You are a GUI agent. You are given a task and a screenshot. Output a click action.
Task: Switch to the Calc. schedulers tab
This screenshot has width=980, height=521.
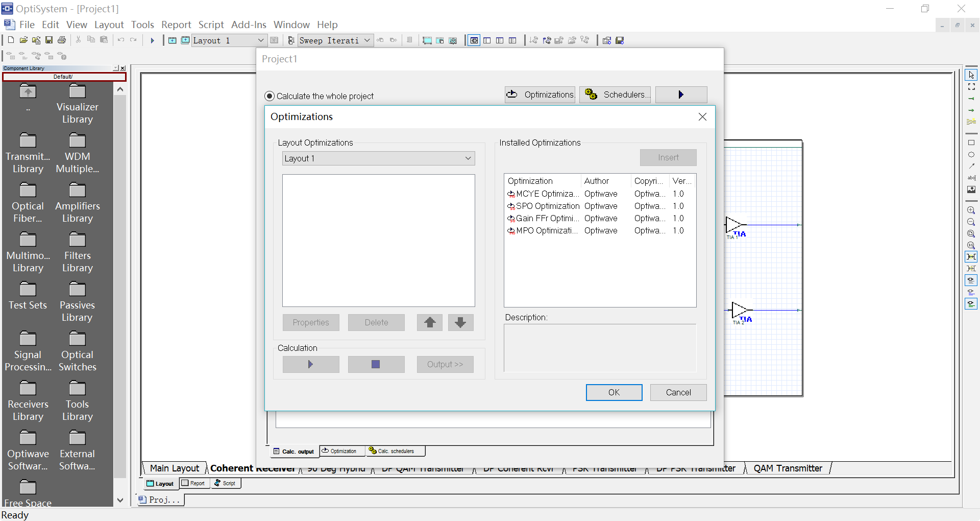coord(396,451)
